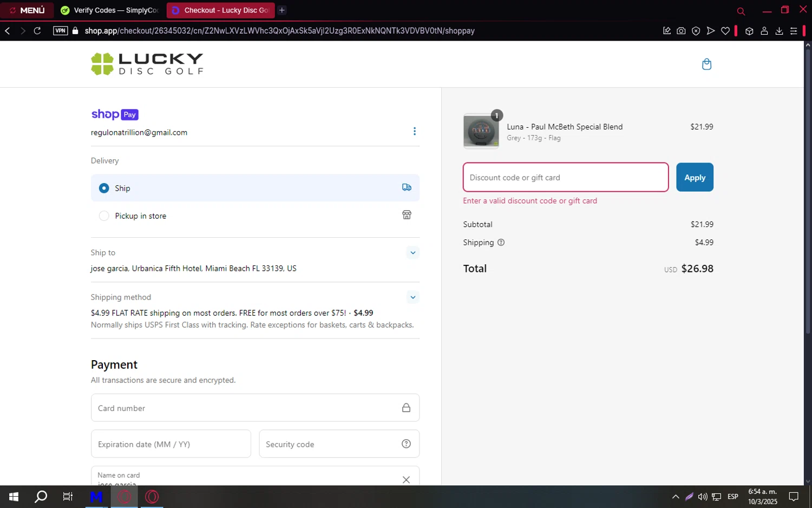The height and width of the screenshot is (508, 812).
Task: Open the blue M app on taskbar
Action: [x=96, y=497]
